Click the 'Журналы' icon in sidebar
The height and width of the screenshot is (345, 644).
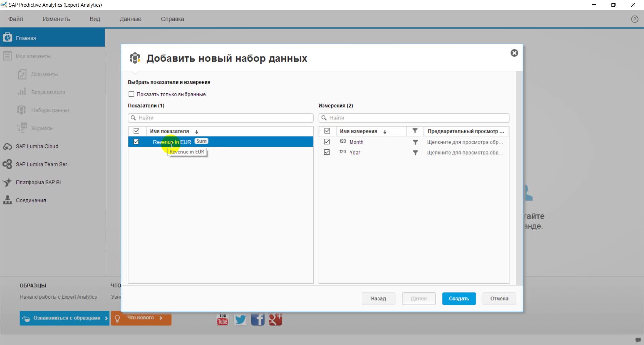21,128
